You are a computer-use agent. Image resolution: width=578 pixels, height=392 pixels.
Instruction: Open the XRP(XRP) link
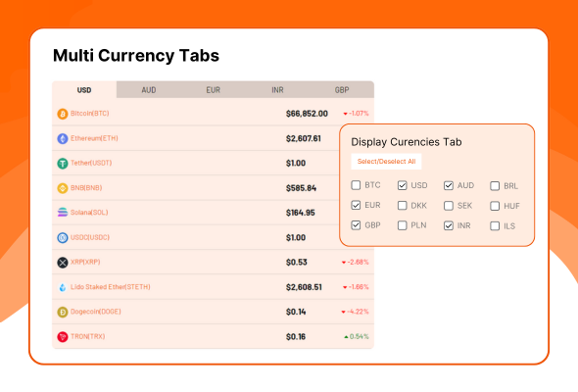point(85,262)
